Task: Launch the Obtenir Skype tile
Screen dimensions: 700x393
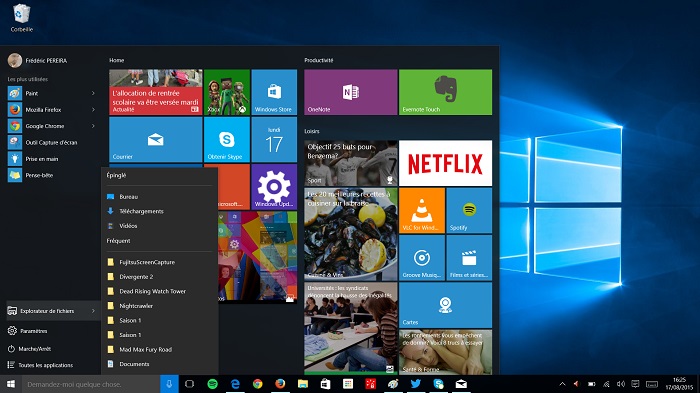Action: click(227, 139)
